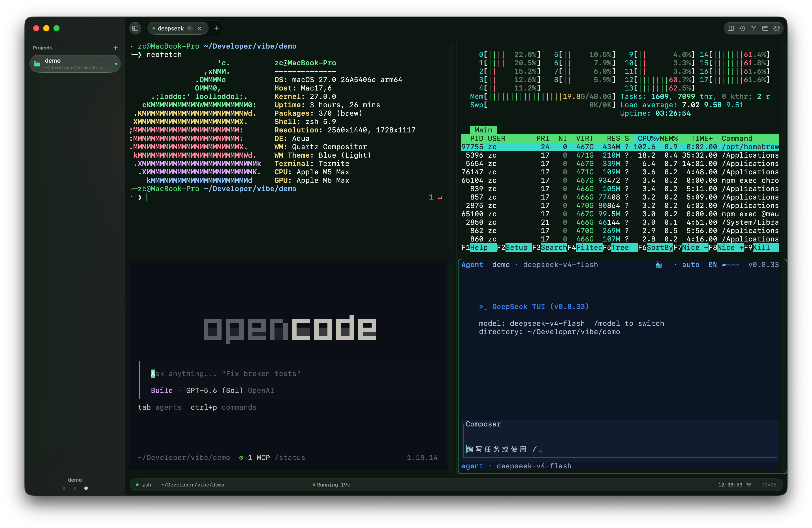Sort htop by MEM% column header
Image resolution: width=812 pixels, height=528 pixels.
669,139
